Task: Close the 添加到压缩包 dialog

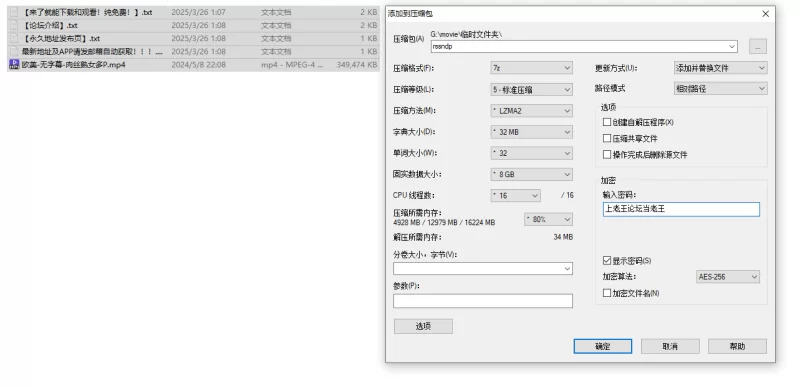Action: [x=765, y=14]
